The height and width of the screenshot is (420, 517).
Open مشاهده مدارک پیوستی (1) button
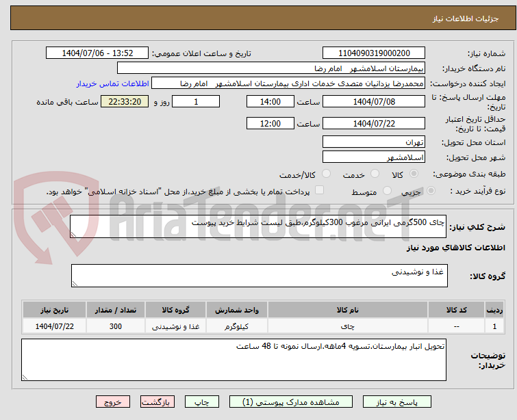[x=291, y=402]
